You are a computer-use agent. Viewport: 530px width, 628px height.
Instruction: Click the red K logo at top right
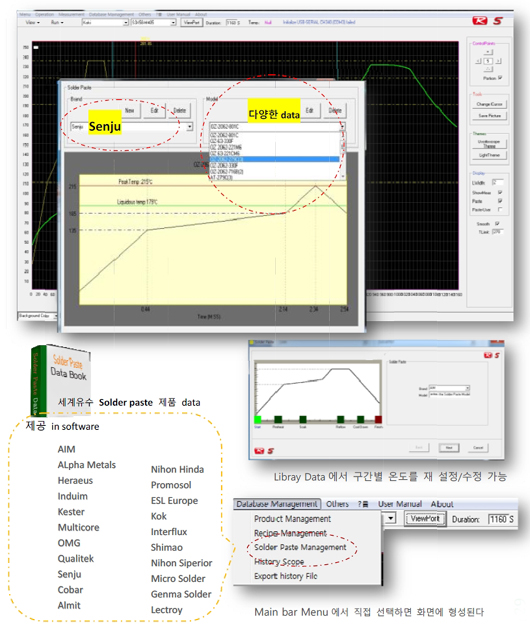[479, 21]
